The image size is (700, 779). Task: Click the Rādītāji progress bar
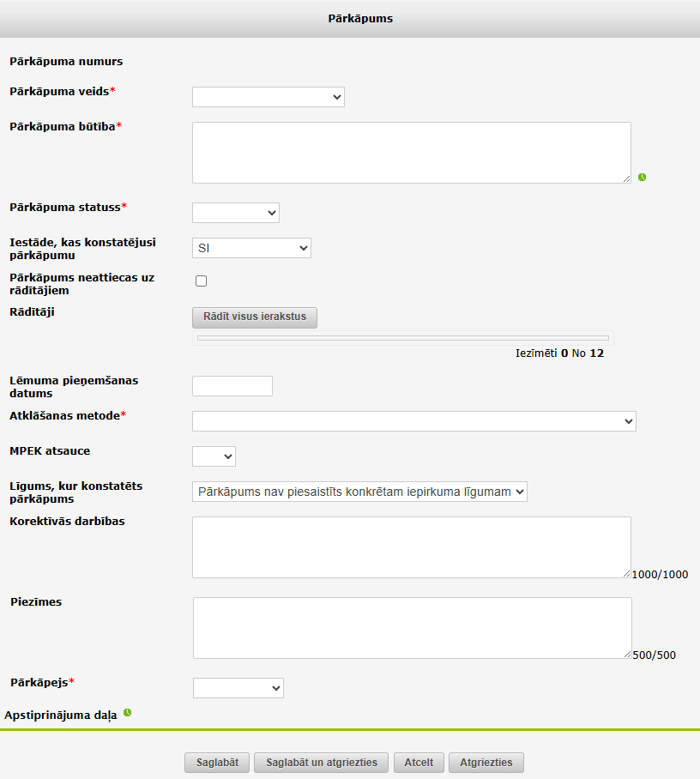pos(403,338)
